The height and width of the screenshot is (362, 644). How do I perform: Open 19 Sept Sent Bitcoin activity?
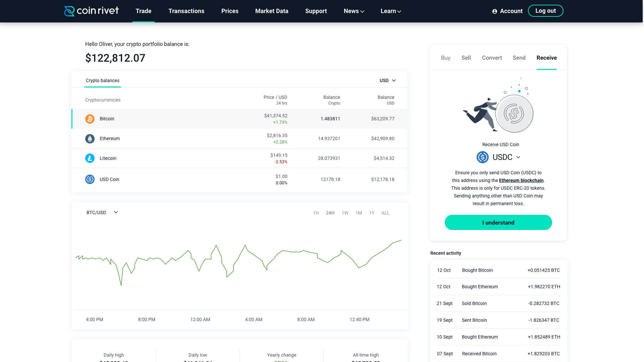click(498, 320)
